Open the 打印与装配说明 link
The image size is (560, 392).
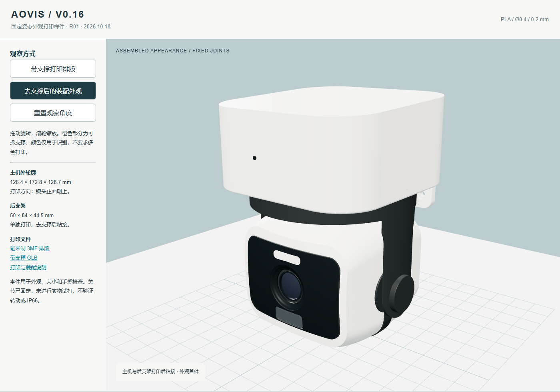point(28,267)
